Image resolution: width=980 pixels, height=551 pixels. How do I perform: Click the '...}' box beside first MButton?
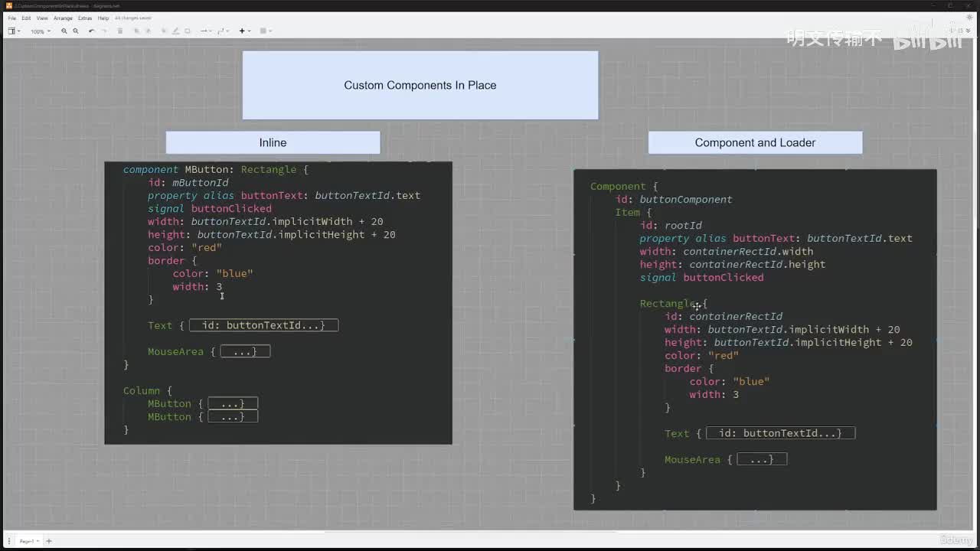[x=233, y=403]
